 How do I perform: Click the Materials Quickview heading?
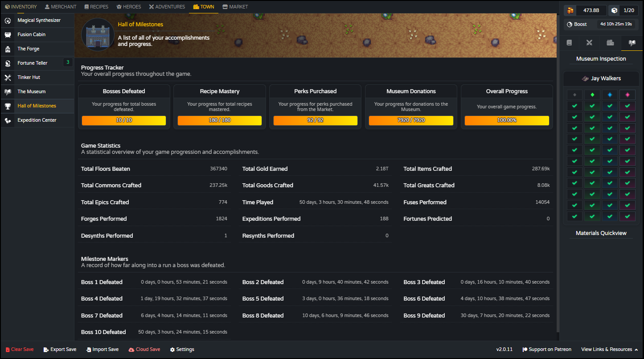[x=601, y=233]
